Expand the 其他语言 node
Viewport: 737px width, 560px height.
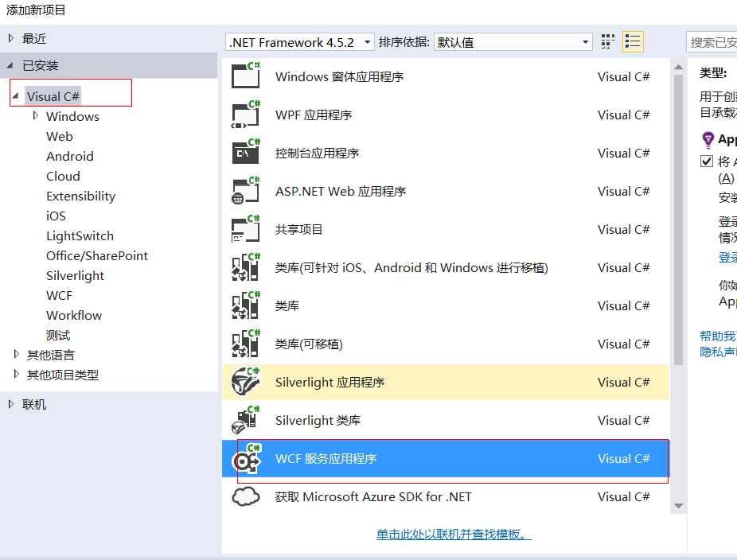pos(17,354)
